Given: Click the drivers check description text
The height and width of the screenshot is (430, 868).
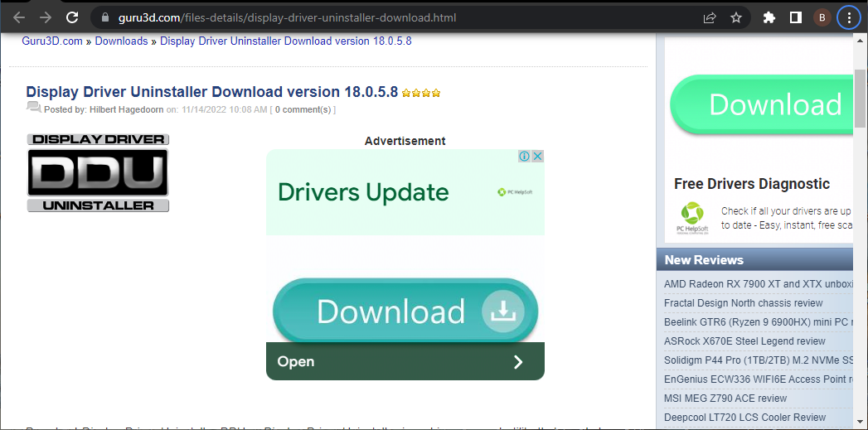Looking at the screenshot, I should (x=786, y=218).
